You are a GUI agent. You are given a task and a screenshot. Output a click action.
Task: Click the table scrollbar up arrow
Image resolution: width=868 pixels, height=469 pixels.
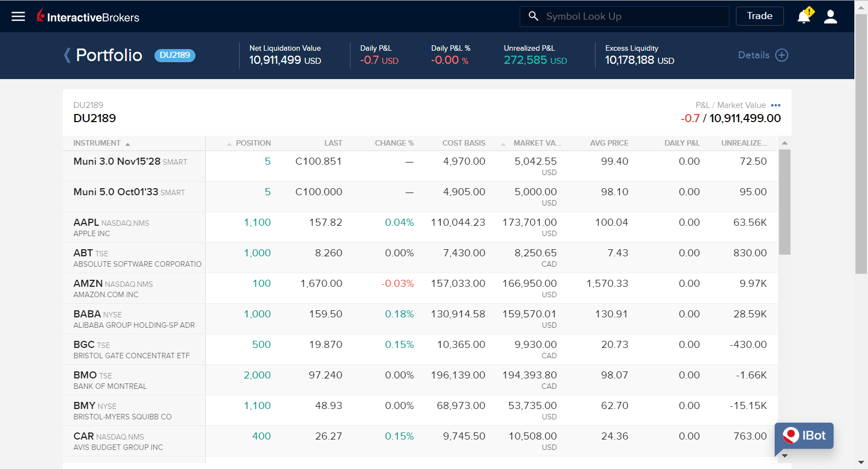coord(784,143)
